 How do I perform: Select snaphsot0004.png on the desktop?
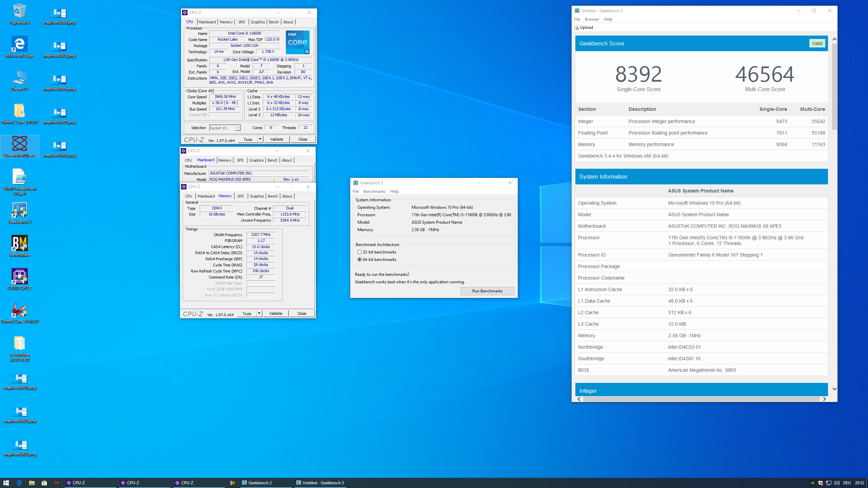coord(59,17)
